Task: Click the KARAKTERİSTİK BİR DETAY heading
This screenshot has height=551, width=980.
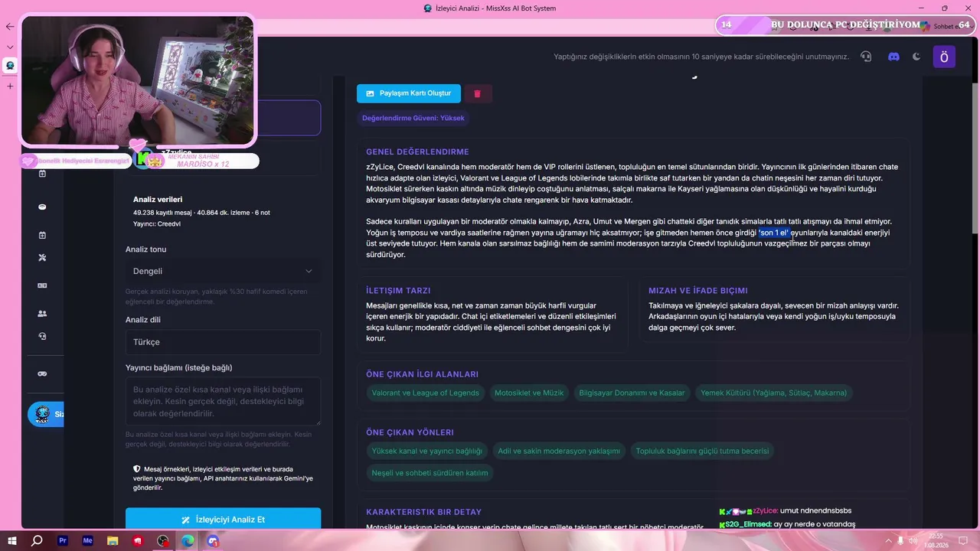Action: (424, 512)
